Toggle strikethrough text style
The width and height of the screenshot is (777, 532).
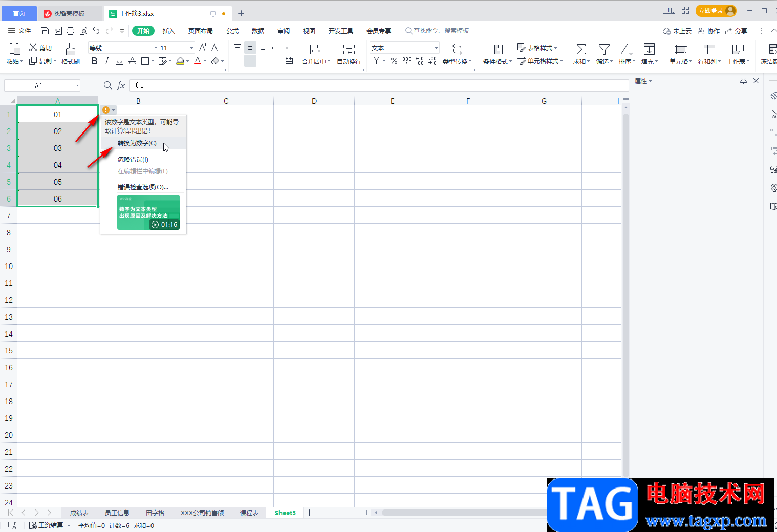[x=132, y=61]
